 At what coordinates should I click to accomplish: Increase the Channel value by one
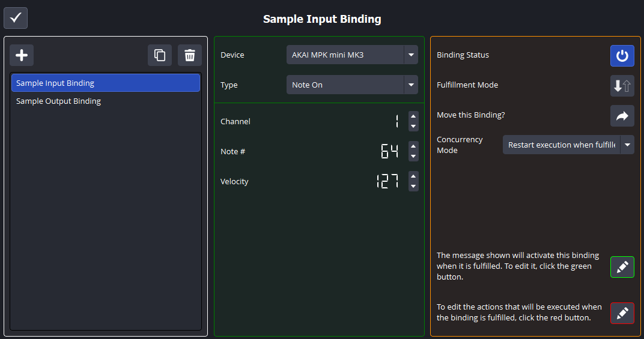click(x=413, y=116)
